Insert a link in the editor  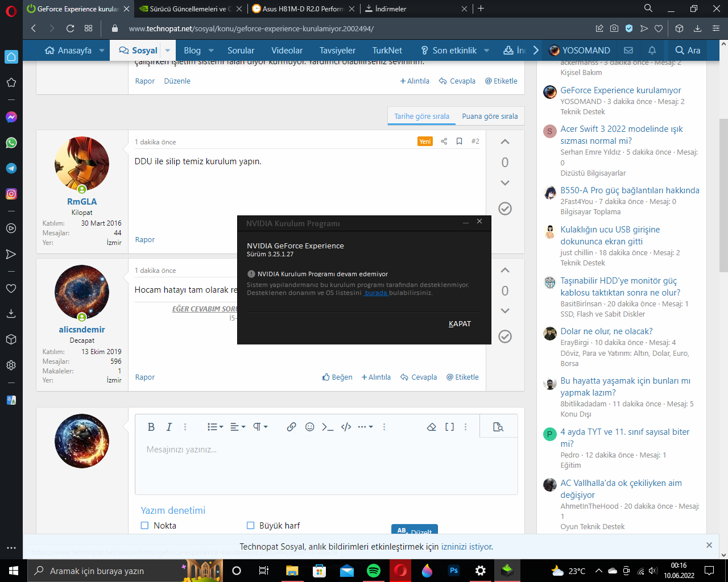tap(291, 427)
